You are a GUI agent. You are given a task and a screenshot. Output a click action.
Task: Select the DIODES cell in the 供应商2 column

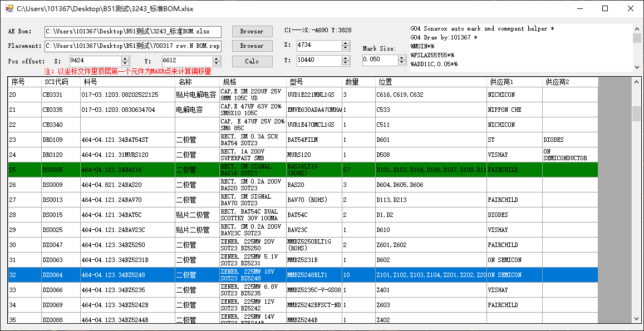tap(570, 140)
